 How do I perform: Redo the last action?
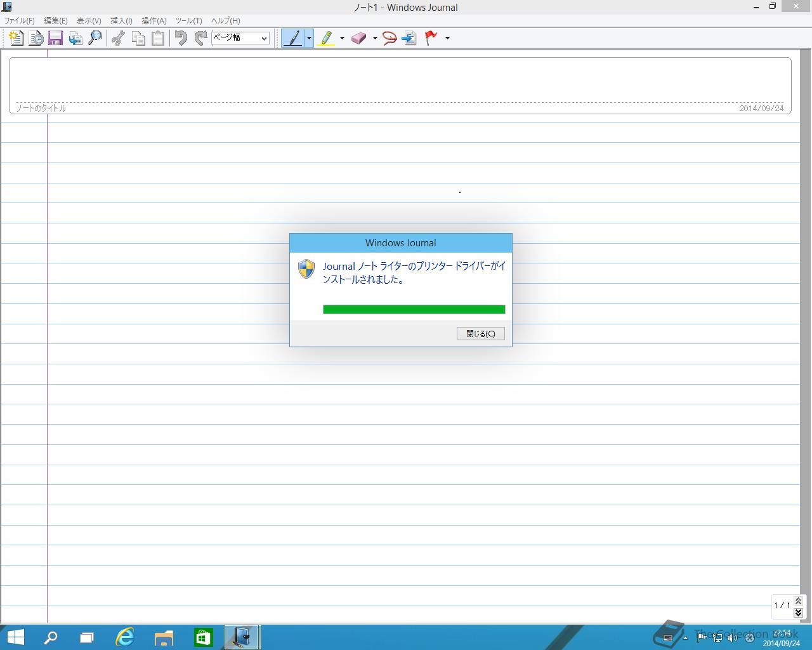200,38
